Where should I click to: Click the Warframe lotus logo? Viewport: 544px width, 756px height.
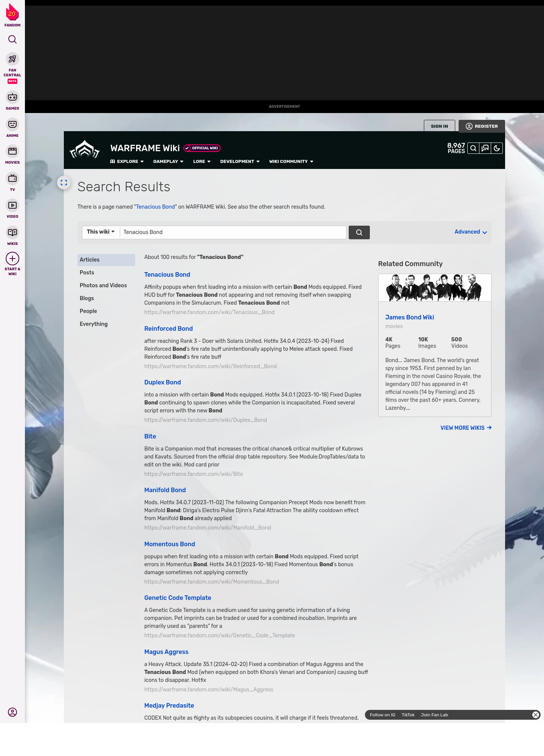point(85,150)
